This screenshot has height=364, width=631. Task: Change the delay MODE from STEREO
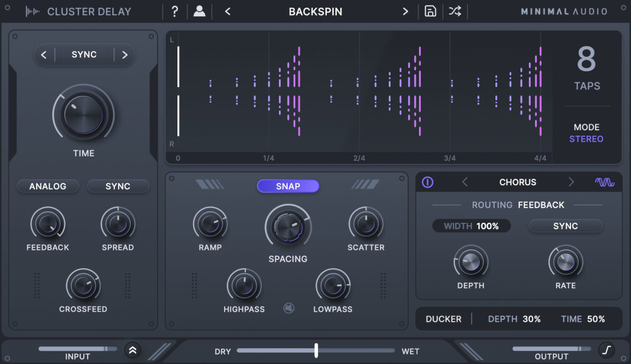(x=586, y=139)
